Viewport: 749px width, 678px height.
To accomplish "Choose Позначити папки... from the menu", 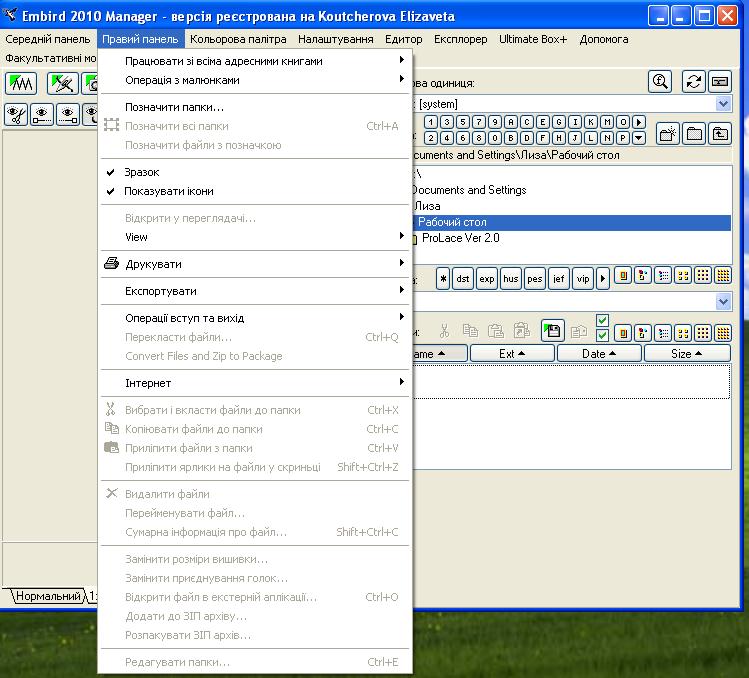I will click(x=174, y=107).
